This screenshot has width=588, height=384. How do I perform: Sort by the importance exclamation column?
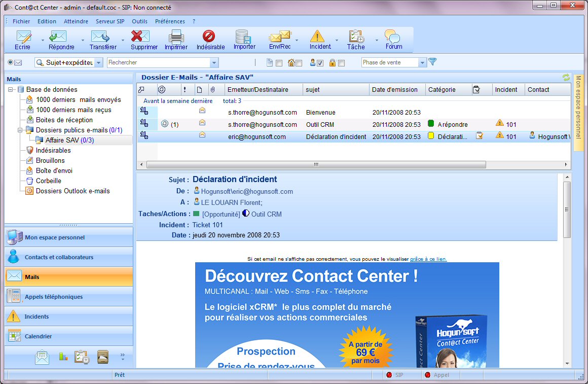pos(185,89)
